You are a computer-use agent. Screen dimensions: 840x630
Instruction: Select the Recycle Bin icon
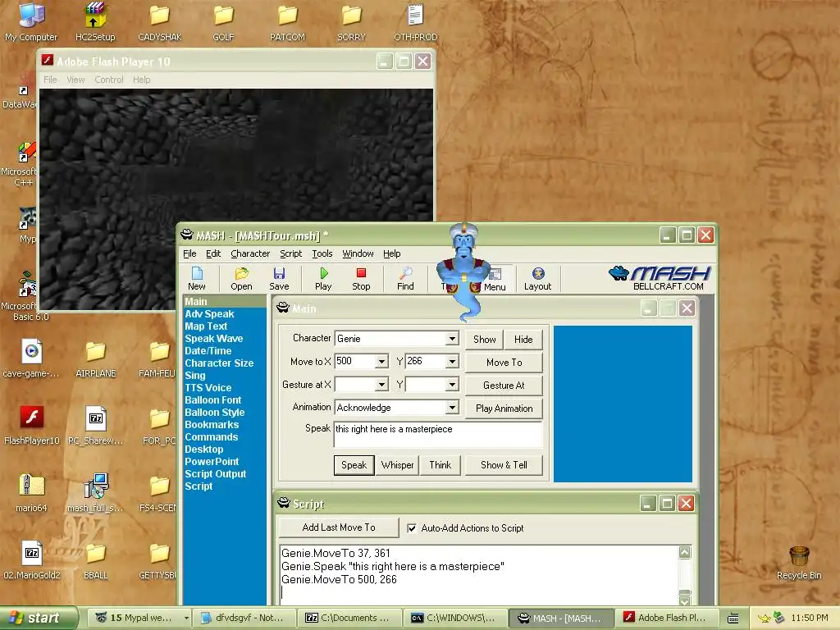(x=799, y=563)
